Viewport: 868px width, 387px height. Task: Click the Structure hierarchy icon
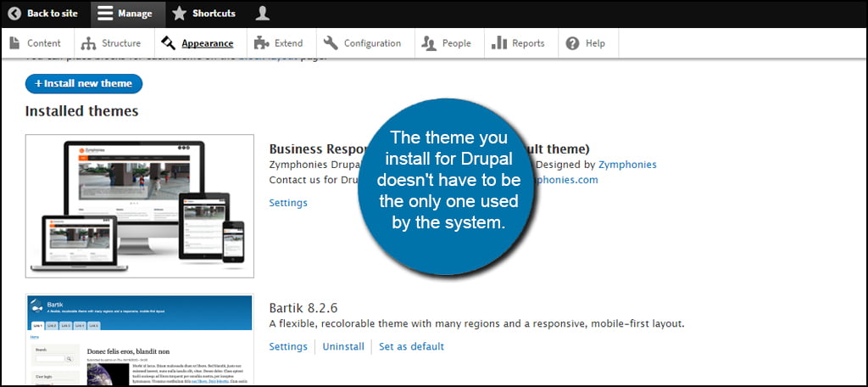point(88,43)
